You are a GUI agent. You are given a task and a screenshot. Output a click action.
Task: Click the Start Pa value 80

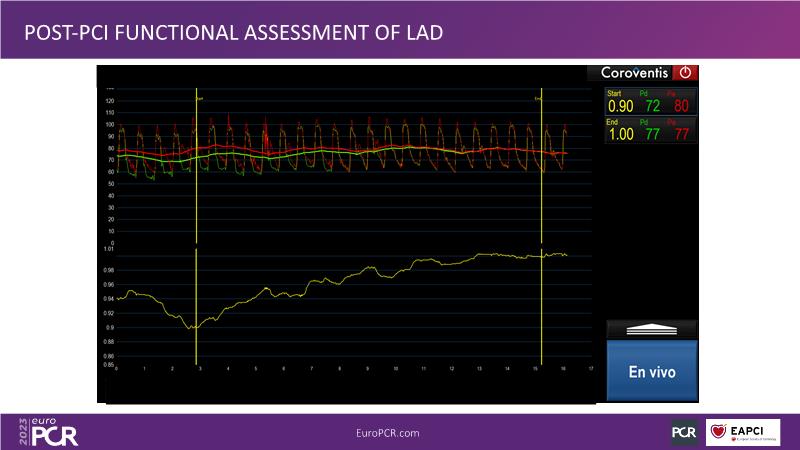pos(682,105)
